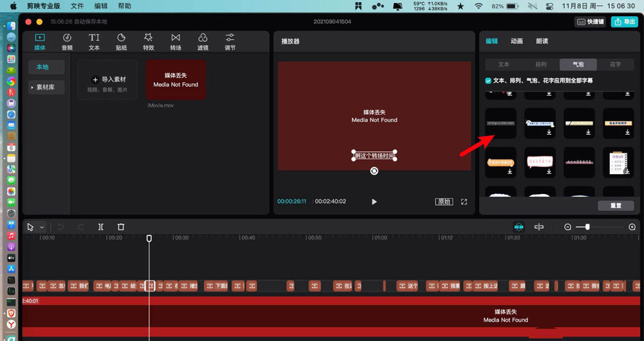Open the 原始 aspect ratio selector
Image resolution: width=644 pixels, height=341 pixels.
(x=444, y=202)
